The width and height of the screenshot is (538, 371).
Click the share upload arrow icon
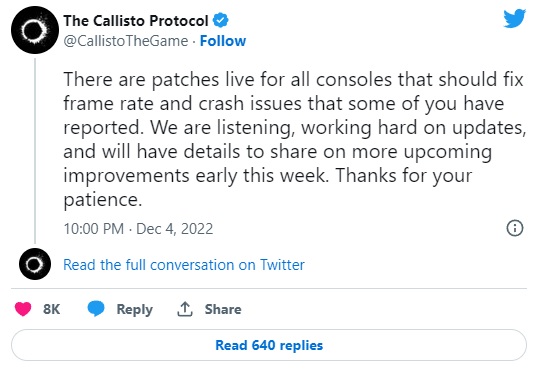pyautogui.click(x=185, y=309)
